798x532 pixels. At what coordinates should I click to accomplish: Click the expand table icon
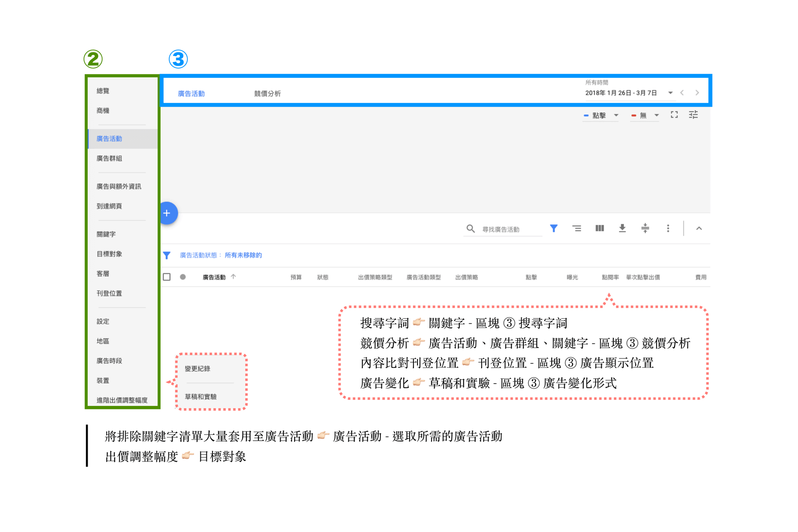click(645, 228)
